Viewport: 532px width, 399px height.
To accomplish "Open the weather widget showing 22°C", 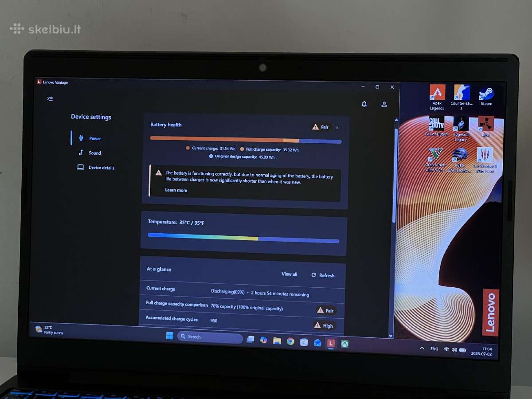I will [x=49, y=330].
